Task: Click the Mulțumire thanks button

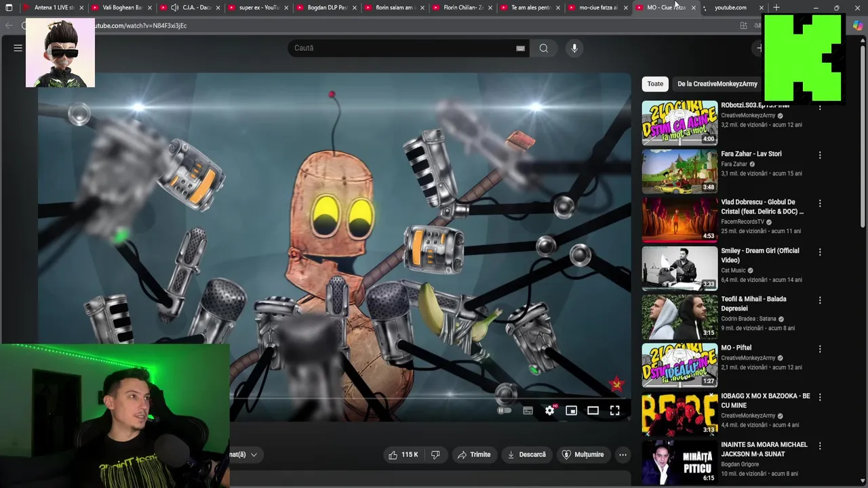Action: [x=583, y=455]
